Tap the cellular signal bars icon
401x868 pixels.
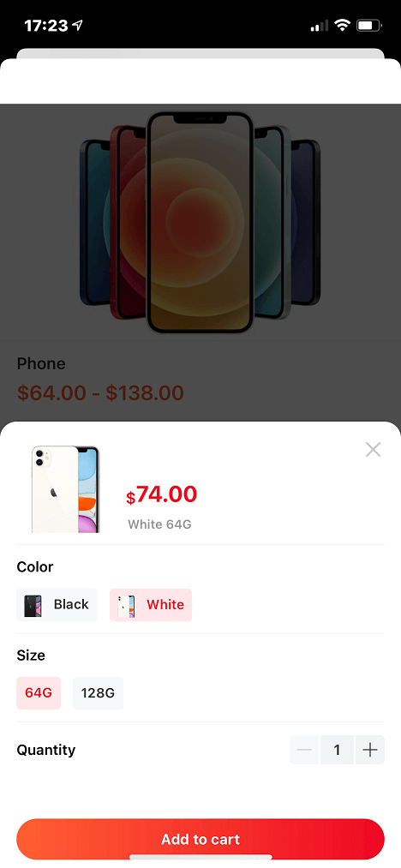pyautogui.click(x=319, y=26)
